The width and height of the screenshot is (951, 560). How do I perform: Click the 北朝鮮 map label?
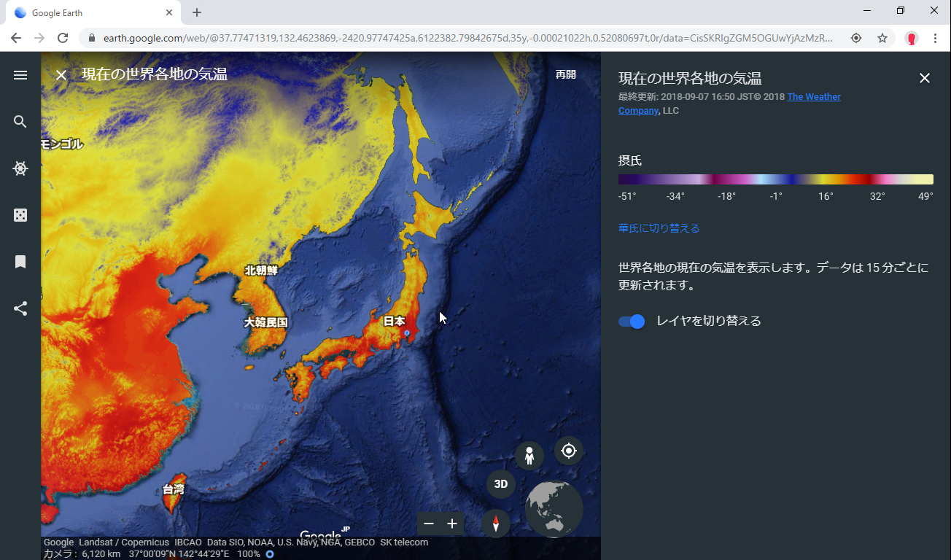click(261, 271)
